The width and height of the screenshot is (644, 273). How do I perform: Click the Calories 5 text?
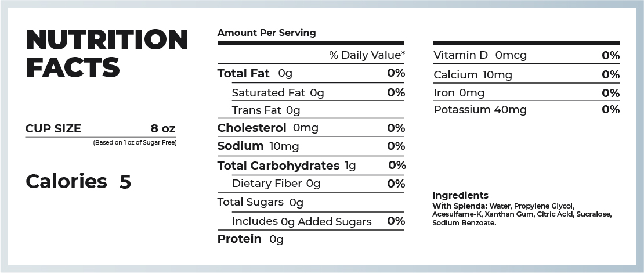pos(78,182)
